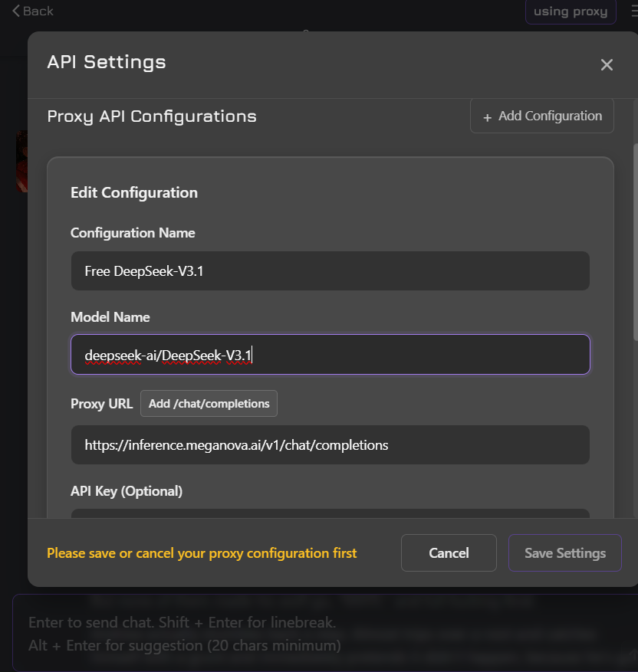Click into the Model Name text box
Image resolution: width=638 pixels, height=672 pixels.
(330, 355)
